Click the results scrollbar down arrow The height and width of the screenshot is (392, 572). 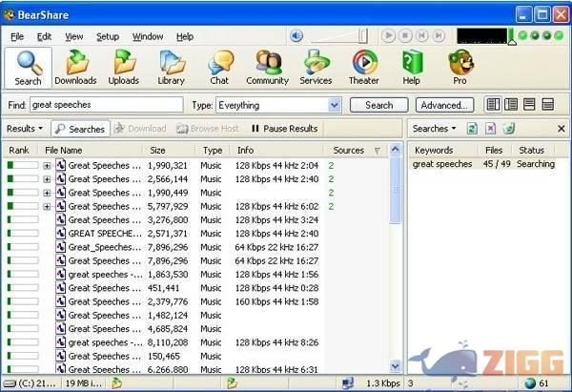(x=395, y=365)
